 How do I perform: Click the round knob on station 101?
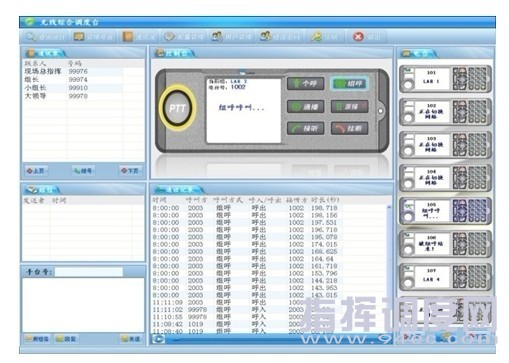pos(408,85)
